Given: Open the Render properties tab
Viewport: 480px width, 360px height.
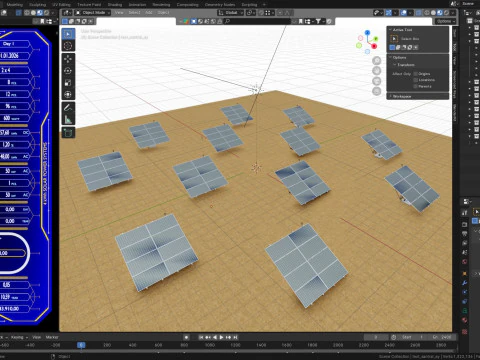Looking at the screenshot, I should [465, 225].
